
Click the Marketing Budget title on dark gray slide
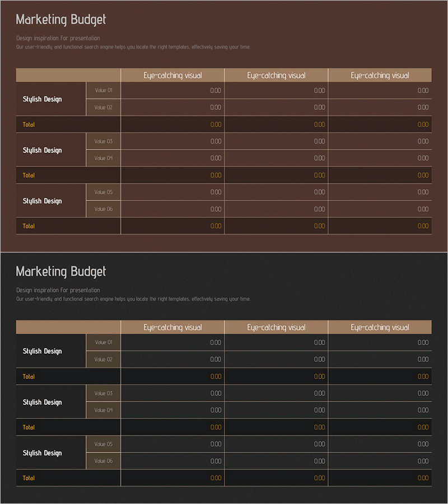(x=60, y=272)
